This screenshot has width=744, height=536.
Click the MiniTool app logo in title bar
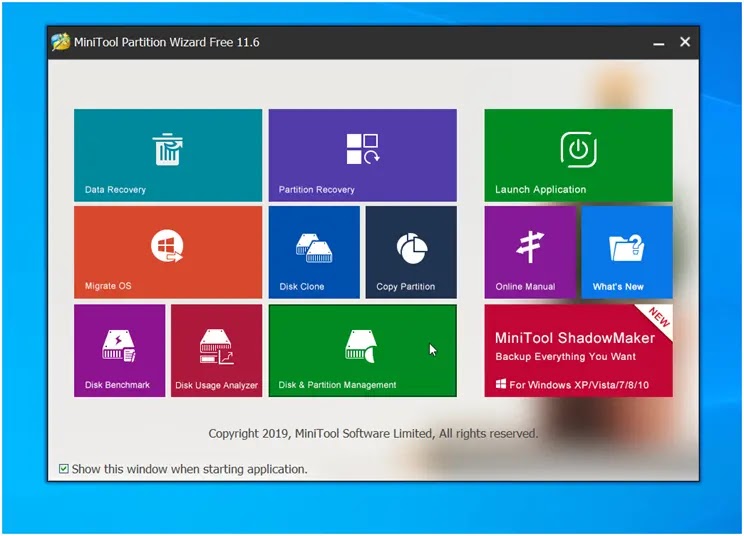61,42
